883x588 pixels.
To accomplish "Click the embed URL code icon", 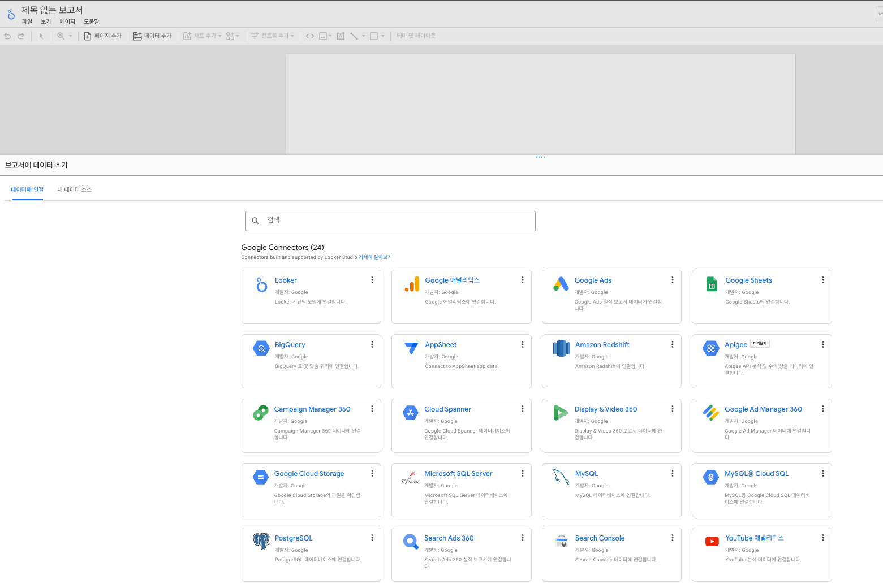I will coord(310,36).
